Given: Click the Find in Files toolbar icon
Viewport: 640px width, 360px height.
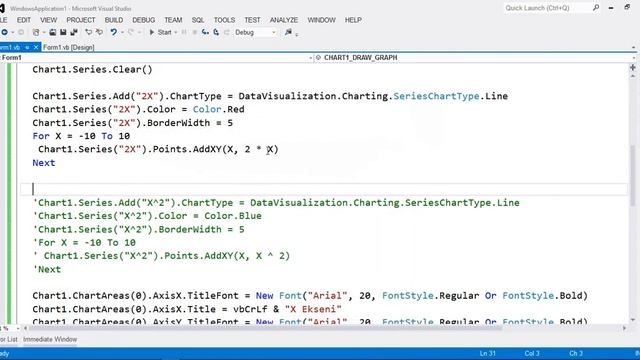Looking at the screenshot, I should coord(288,32).
